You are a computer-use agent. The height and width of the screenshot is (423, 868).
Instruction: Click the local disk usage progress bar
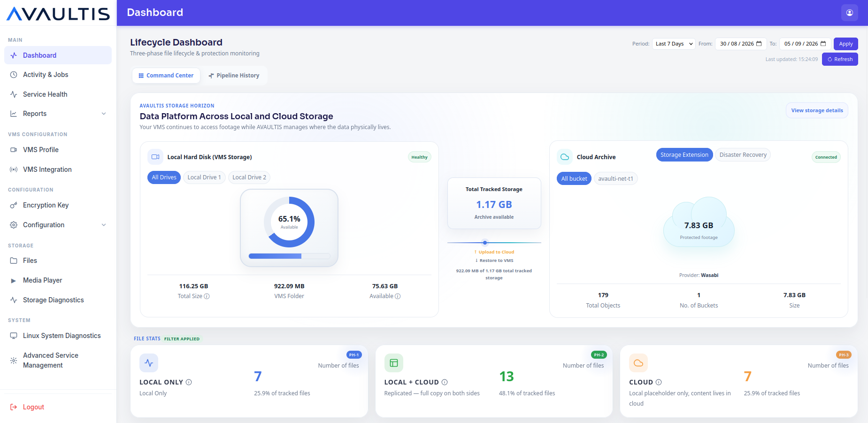coord(289,256)
